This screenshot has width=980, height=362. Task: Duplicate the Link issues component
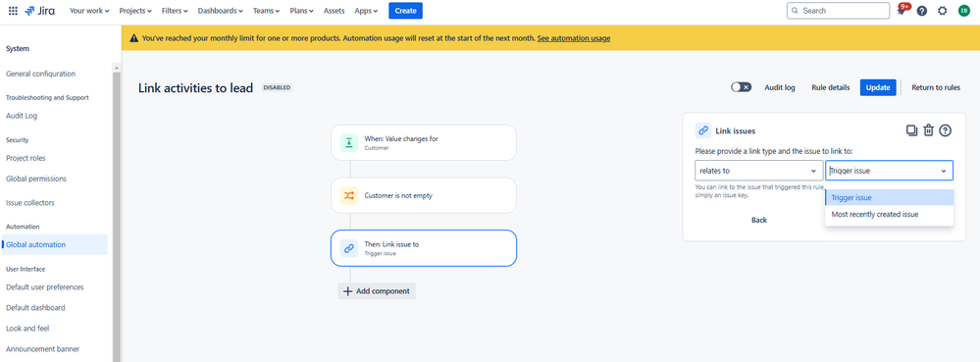[x=911, y=130]
